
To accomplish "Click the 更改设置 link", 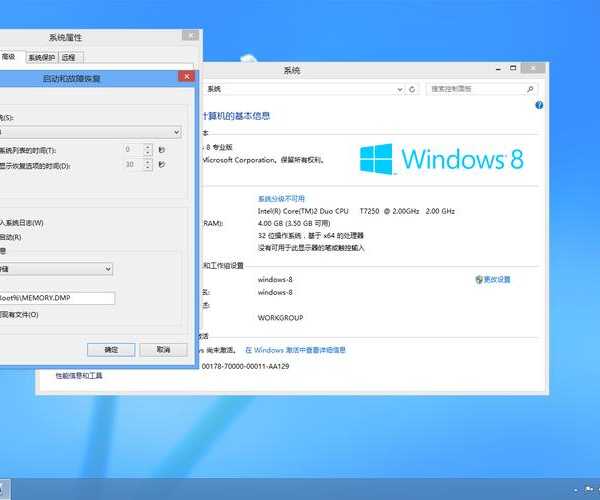I will pos(497,280).
